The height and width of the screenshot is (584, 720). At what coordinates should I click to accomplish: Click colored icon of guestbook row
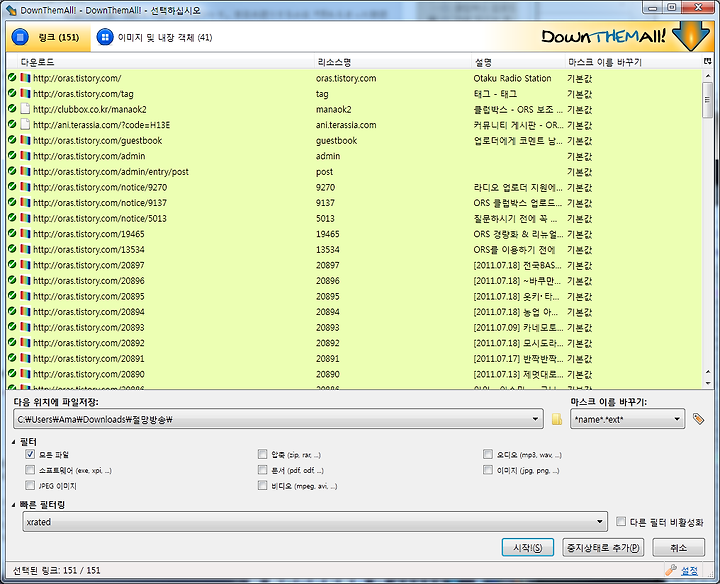pyautogui.click(x=25, y=140)
